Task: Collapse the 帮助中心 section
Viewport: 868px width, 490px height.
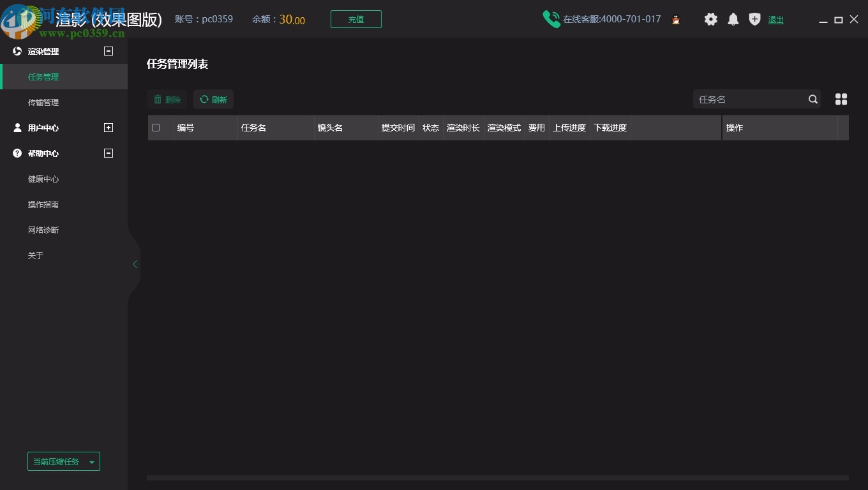Action: 108,153
